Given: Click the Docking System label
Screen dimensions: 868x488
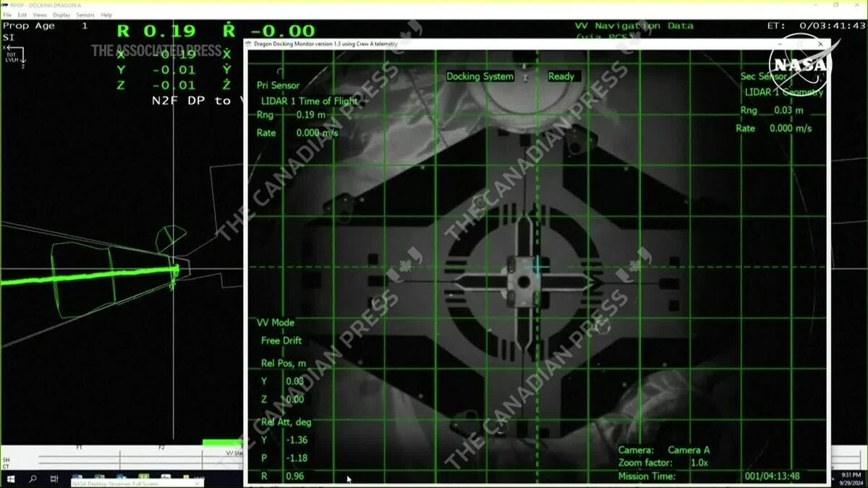Looking at the screenshot, I should pyautogui.click(x=480, y=76).
